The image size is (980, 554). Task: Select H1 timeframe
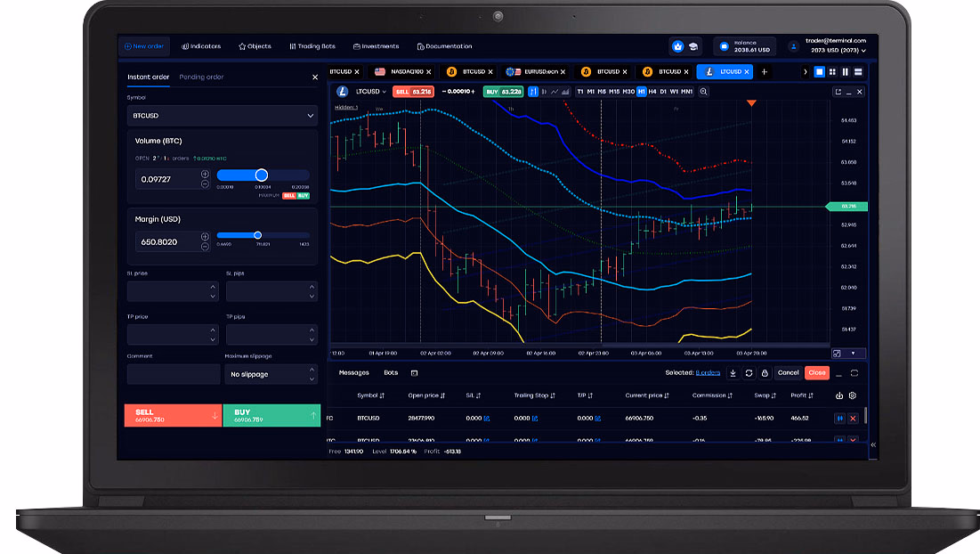click(x=641, y=91)
